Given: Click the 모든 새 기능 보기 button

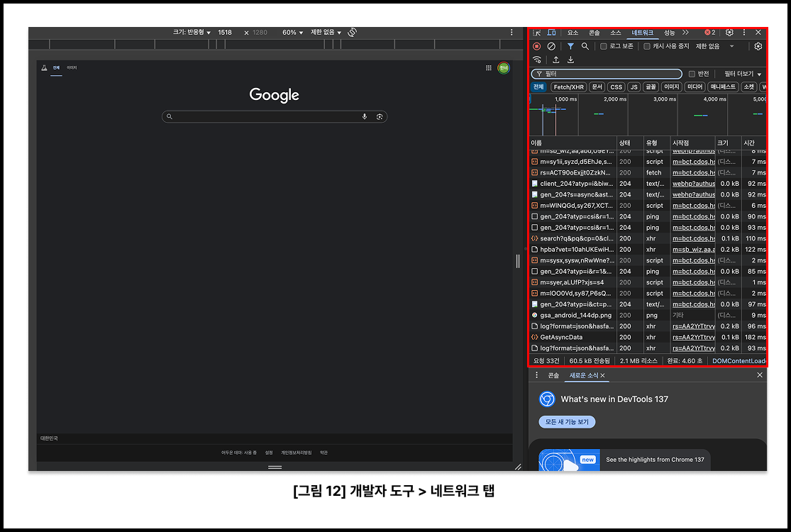Looking at the screenshot, I should click(567, 422).
